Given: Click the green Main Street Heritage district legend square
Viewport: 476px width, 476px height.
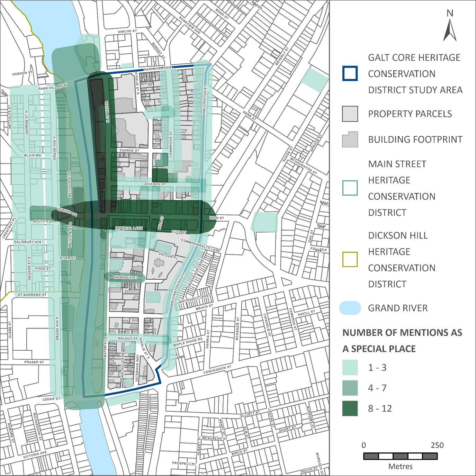Looking at the screenshot, I should pyautogui.click(x=350, y=188).
